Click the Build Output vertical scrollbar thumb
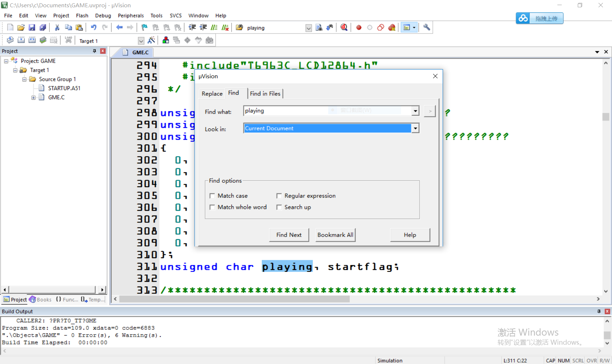Viewport: 612px width, 364px height. [x=607, y=335]
